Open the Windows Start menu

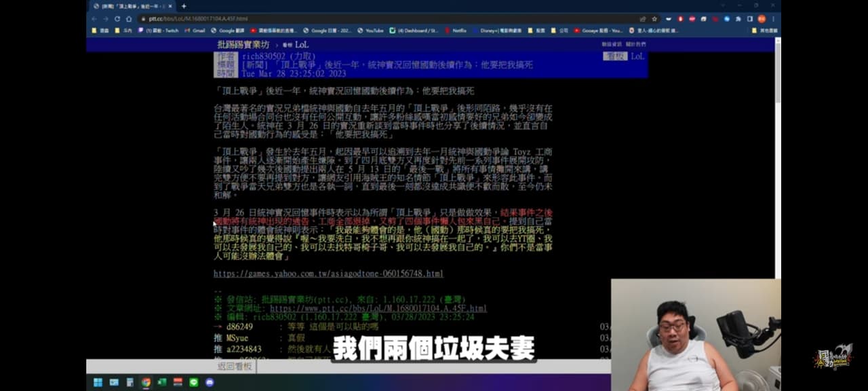[97, 382]
